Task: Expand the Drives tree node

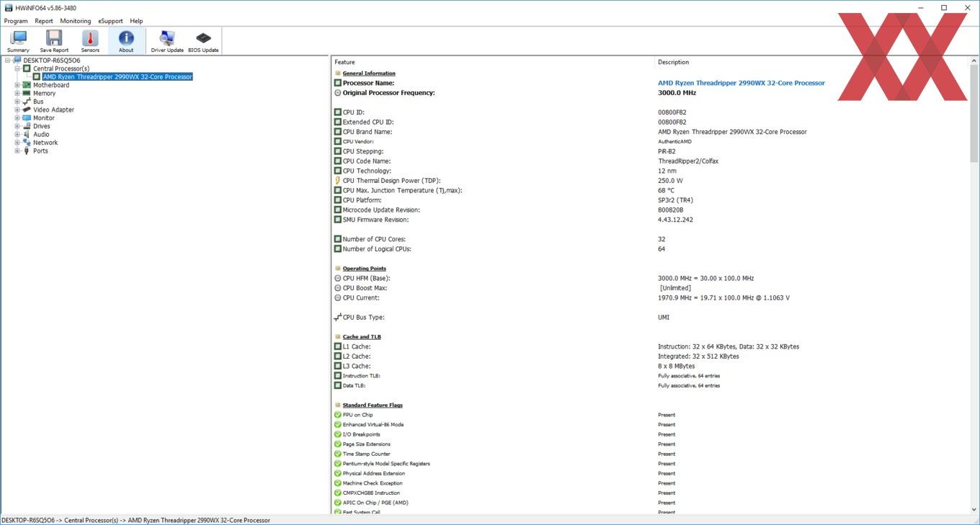Action: [x=17, y=126]
